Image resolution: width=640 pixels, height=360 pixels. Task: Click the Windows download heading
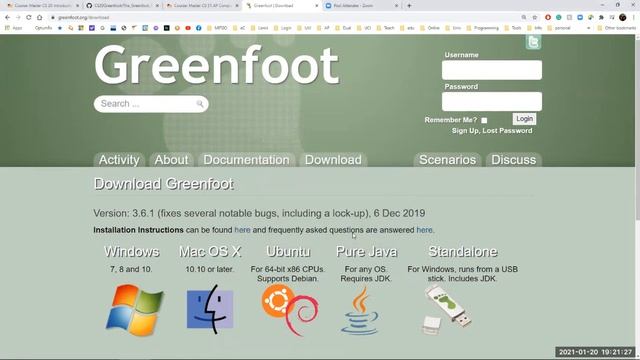(x=131, y=251)
